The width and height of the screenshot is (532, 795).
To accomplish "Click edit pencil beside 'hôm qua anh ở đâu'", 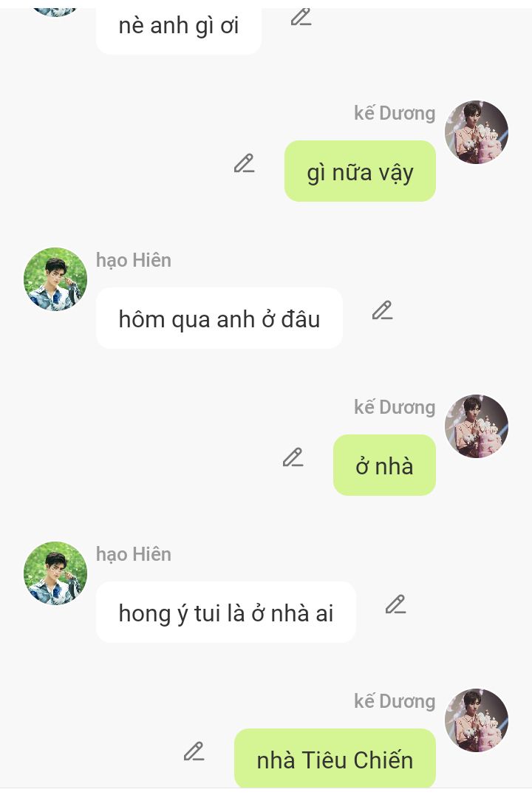I will (x=383, y=311).
